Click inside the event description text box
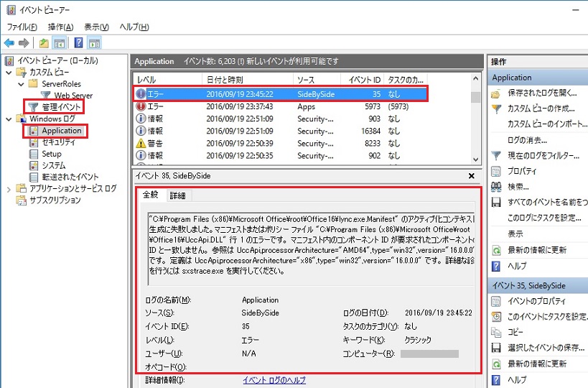The height and width of the screenshot is (388, 588). 312,249
